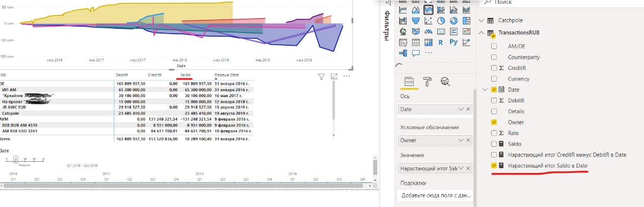Click the Подсказки add-fields drop zone

[436, 195]
